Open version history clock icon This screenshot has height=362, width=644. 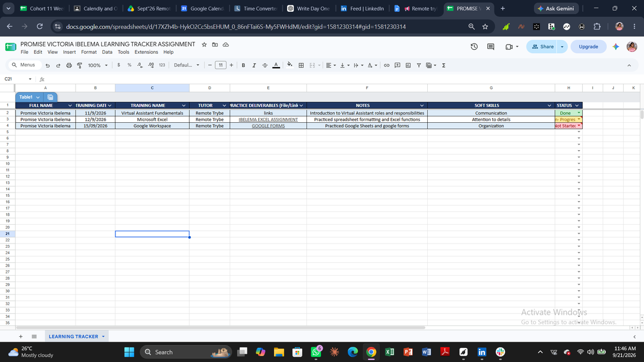pos(474,47)
